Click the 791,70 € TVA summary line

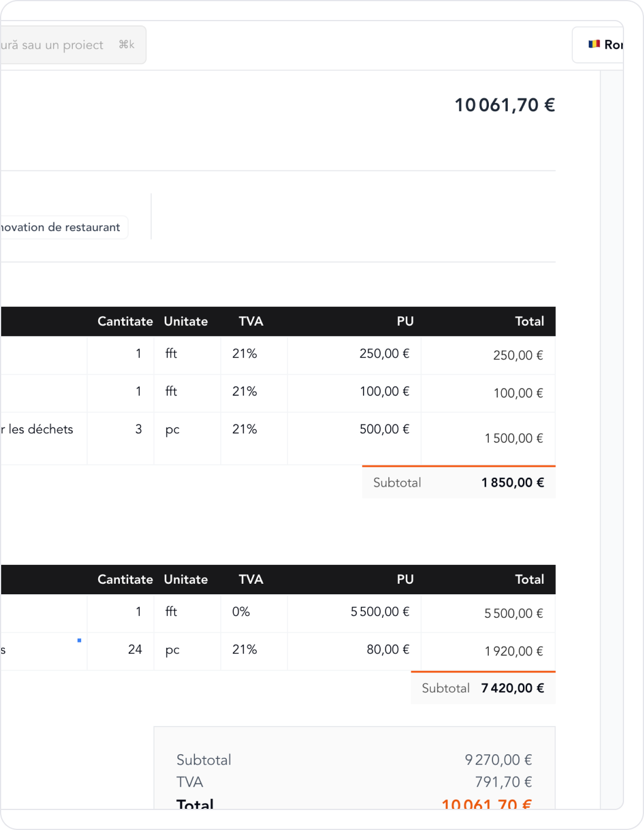coord(503,782)
